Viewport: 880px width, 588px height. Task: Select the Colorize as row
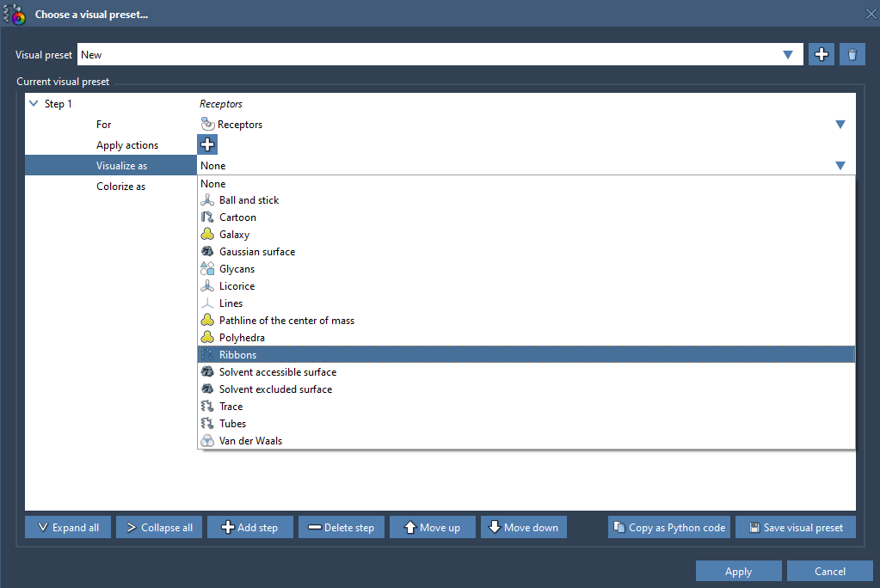pos(120,187)
